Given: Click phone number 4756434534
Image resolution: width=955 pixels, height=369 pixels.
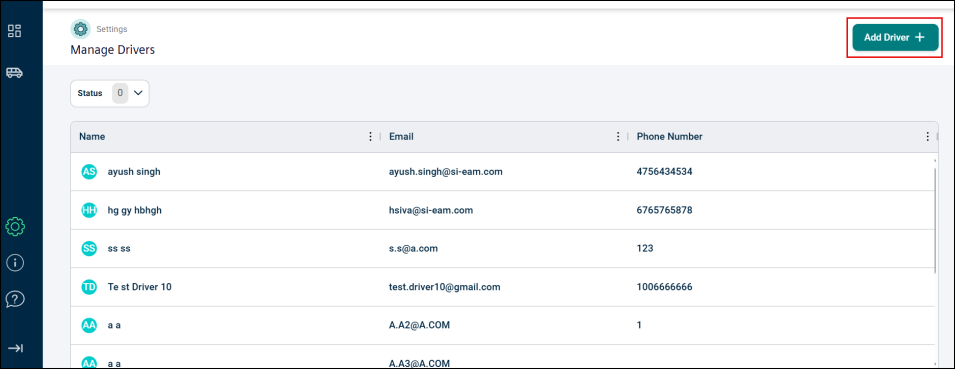Looking at the screenshot, I should tap(664, 172).
